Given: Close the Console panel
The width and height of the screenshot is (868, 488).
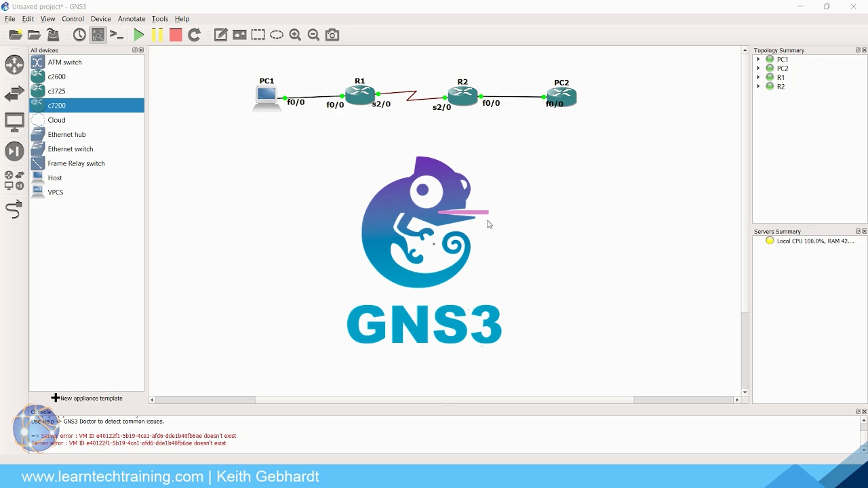Looking at the screenshot, I should 864,411.
